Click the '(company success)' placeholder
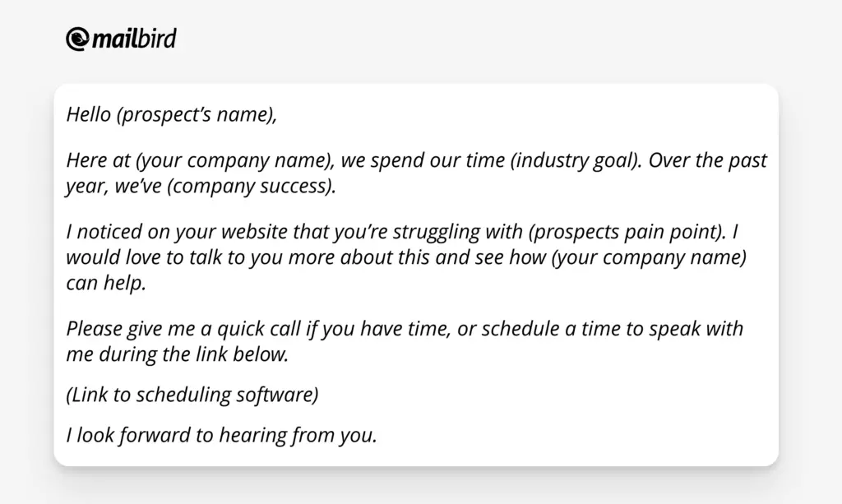 click(x=252, y=187)
